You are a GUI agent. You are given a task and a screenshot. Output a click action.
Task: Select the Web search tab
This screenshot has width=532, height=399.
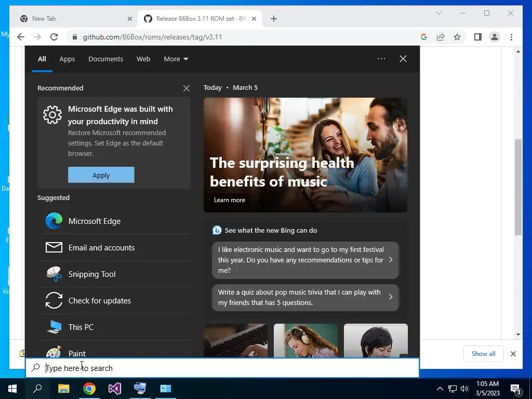point(143,59)
